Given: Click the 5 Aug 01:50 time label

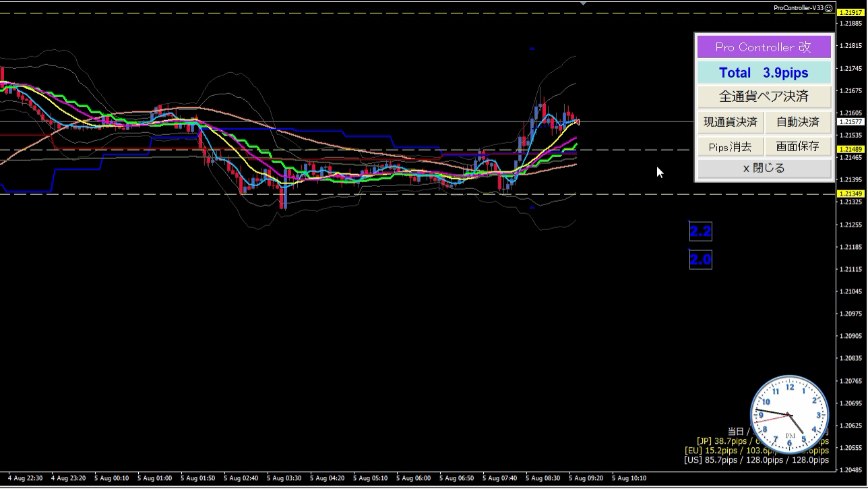Looking at the screenshot, I should coord(197,478).
